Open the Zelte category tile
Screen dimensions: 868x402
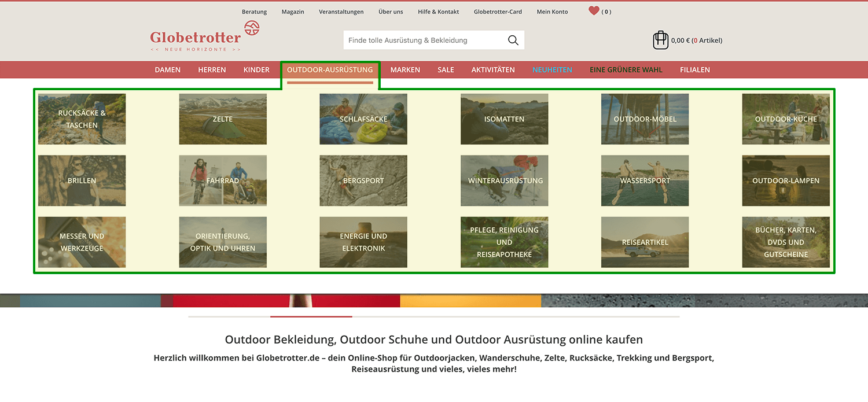[223, 119]
